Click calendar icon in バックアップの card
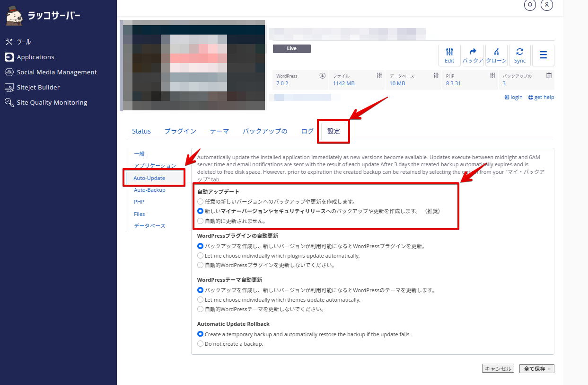The height and width of the screenshot is (385, 588). tap(549, 76)
